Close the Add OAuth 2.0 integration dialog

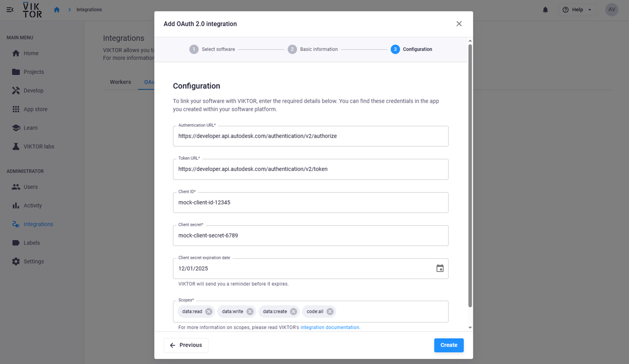point(459,24)
